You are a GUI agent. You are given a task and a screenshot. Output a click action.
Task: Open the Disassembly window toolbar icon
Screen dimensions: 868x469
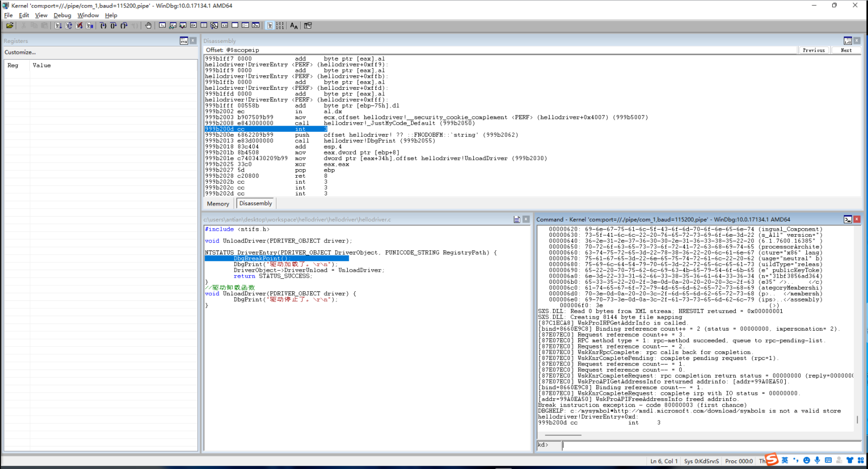click(x=225, y=25)
